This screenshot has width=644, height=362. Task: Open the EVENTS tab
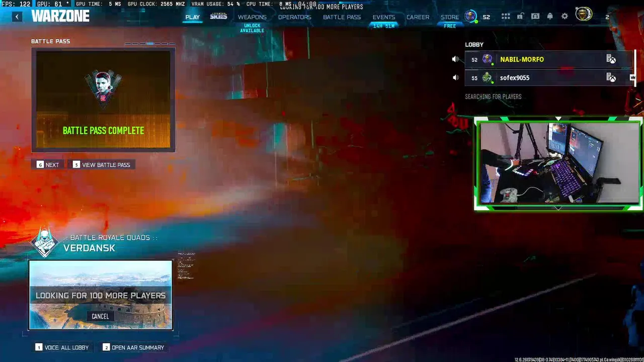[x=383, y=17]
